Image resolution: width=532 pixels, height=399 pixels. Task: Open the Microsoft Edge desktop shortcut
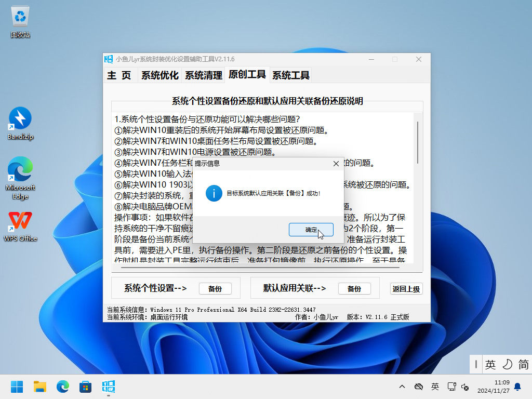(x=20, y=178)
